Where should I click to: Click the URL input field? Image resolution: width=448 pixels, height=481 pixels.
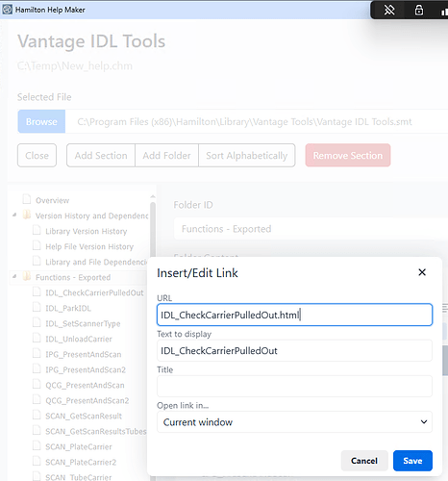294,315
